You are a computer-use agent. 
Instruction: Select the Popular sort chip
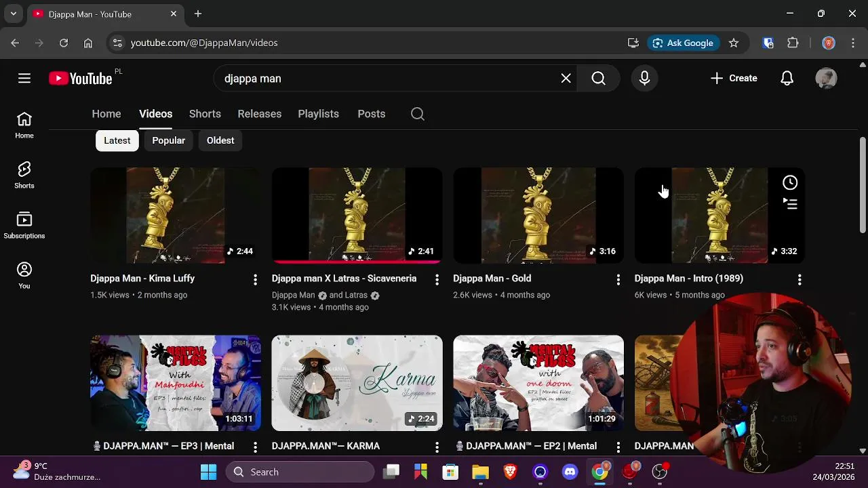point(168,140)
